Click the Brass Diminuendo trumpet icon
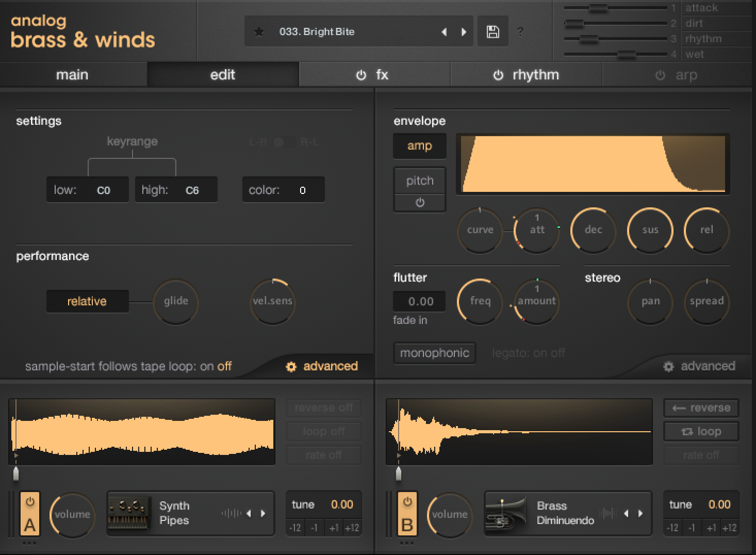 coord(506,514)
